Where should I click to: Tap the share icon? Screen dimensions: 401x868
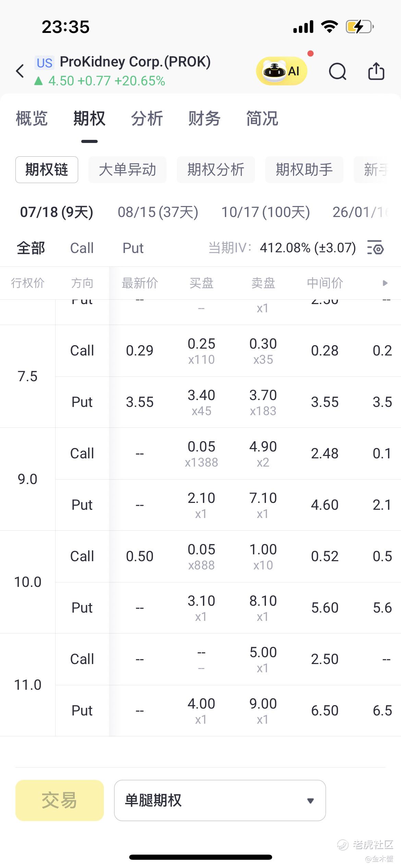coord(376,71)
